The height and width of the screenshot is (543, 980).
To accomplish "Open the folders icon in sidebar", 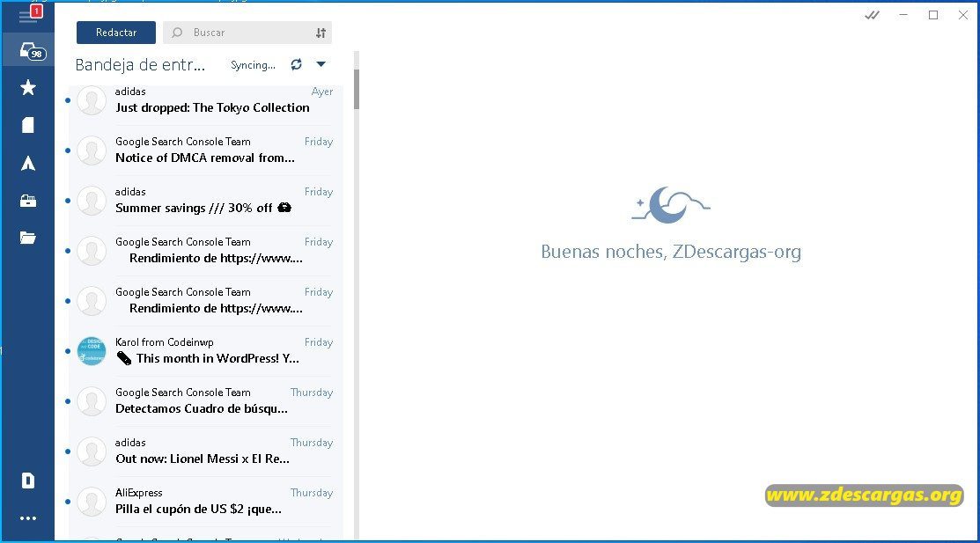I will [27, 238].
